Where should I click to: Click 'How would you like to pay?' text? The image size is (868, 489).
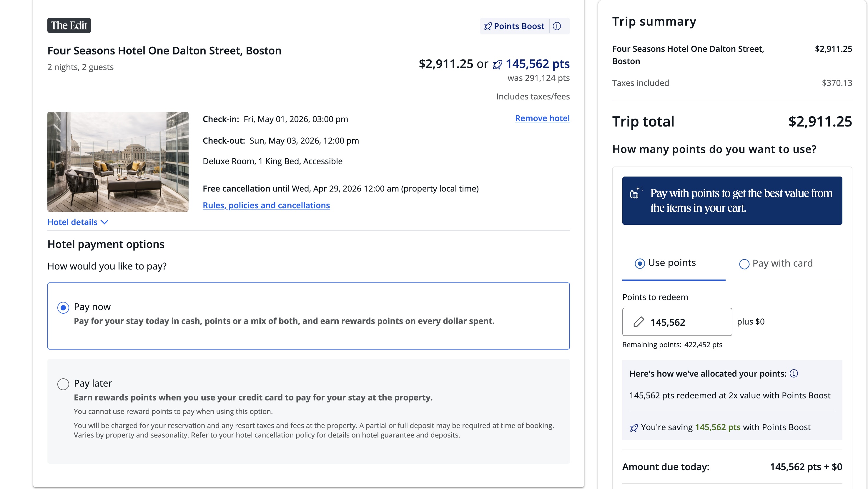pyautogui.click(x=107, y=266)
